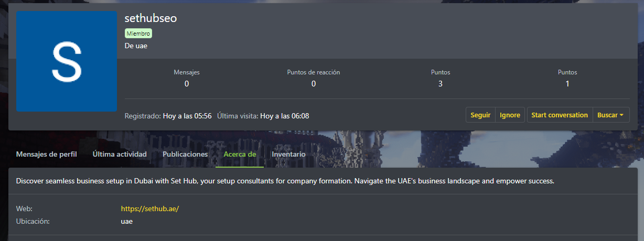This screenshot has width=644, height=241.
Task: Open the Puntos count showing 3
Action: [x=441, y=83]
